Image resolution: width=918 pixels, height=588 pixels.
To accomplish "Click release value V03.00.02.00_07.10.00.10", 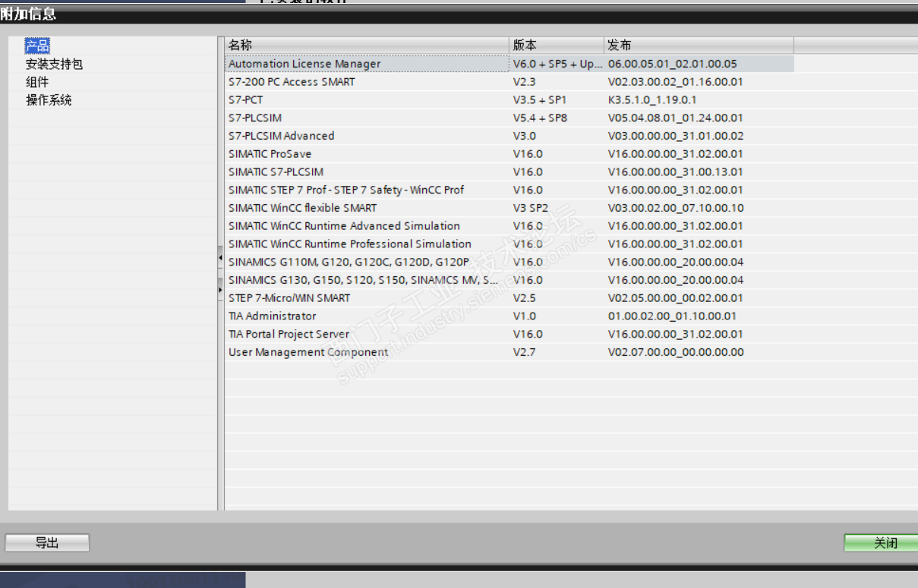I will pyautogui.click(x=676, y=208).
